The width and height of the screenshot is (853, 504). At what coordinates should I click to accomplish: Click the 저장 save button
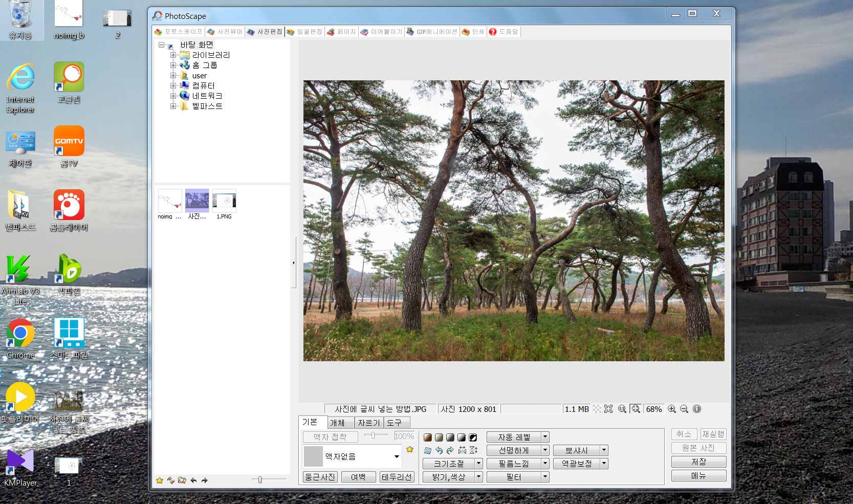pos(698,462)
